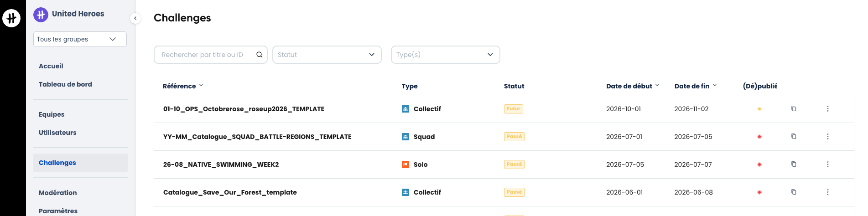Click Passé badge in NATIVE_SWIMMING_WEEK2 row
This screenshot has width=868, height=216.
514,165
